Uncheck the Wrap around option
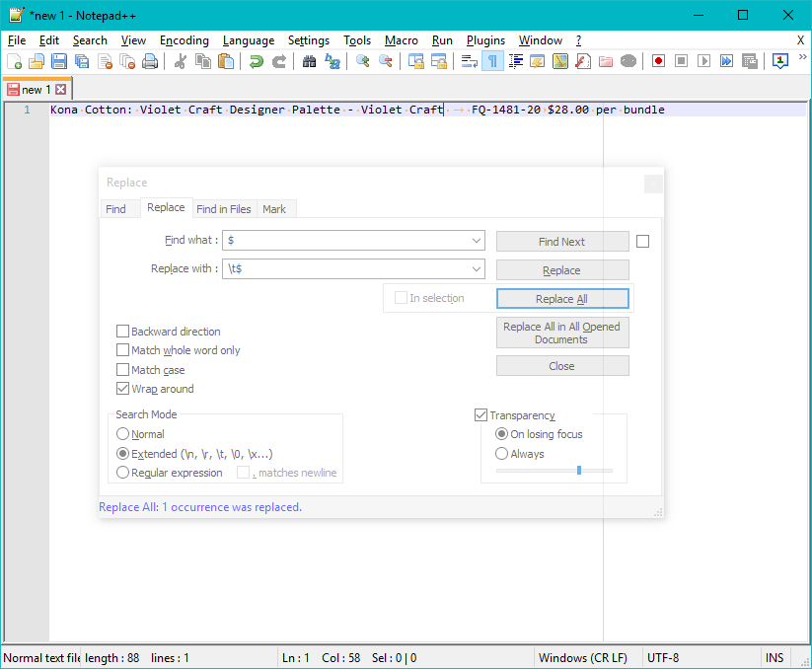The width and height of the screenshot is (812, 669). 122,389
